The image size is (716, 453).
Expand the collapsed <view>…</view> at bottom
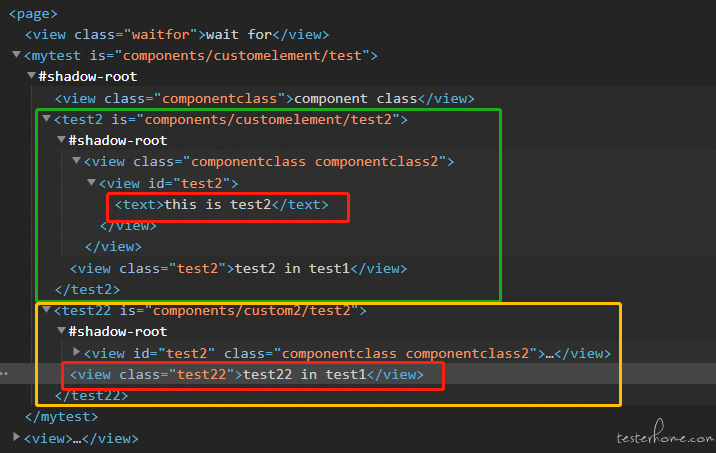[x=16, y=437]
